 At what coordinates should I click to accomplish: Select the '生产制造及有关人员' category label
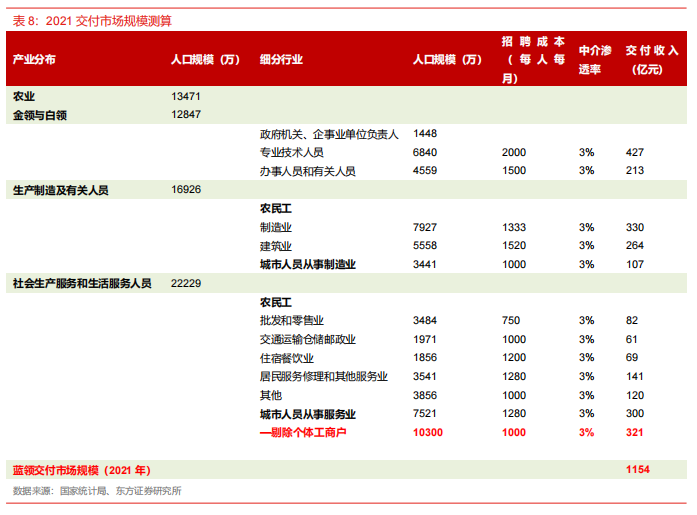tap(60, 190)
